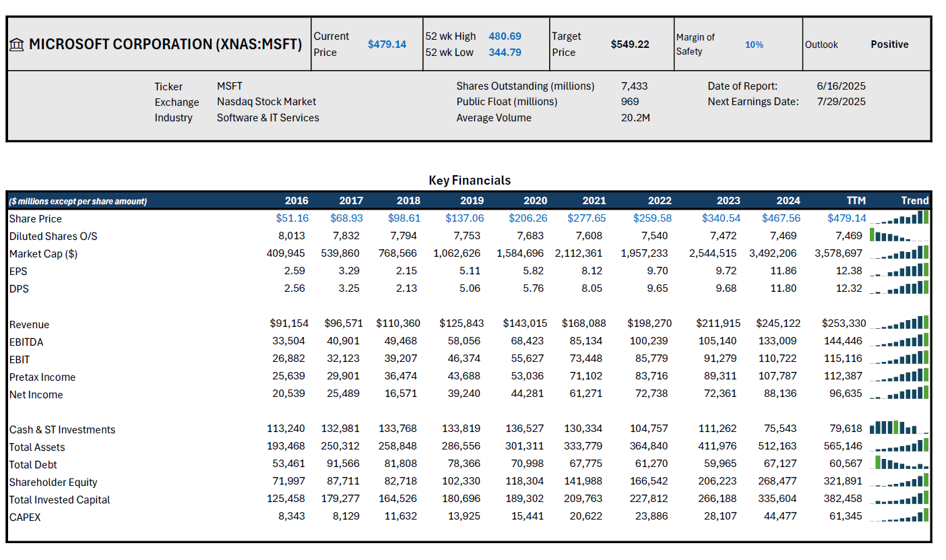Select the TTM DPS value 12.32
946x560 pixels.
(848, 288)
